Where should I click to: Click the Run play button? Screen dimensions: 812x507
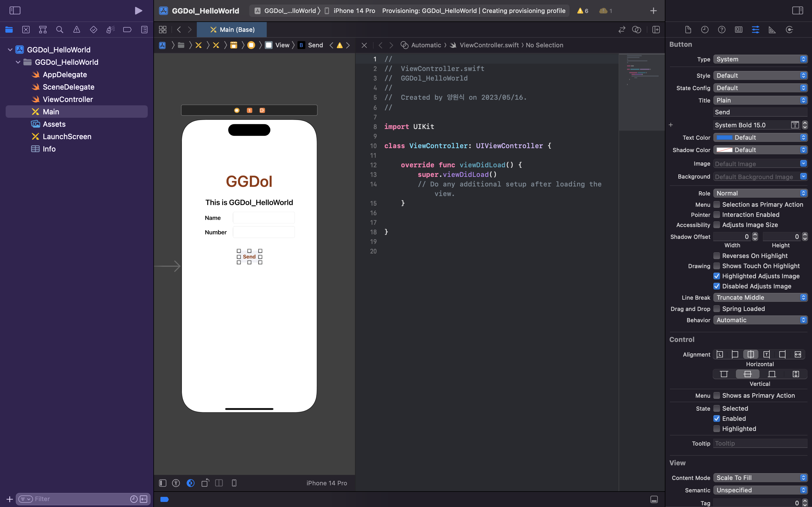pyautogui.click(x=138, y=11)
